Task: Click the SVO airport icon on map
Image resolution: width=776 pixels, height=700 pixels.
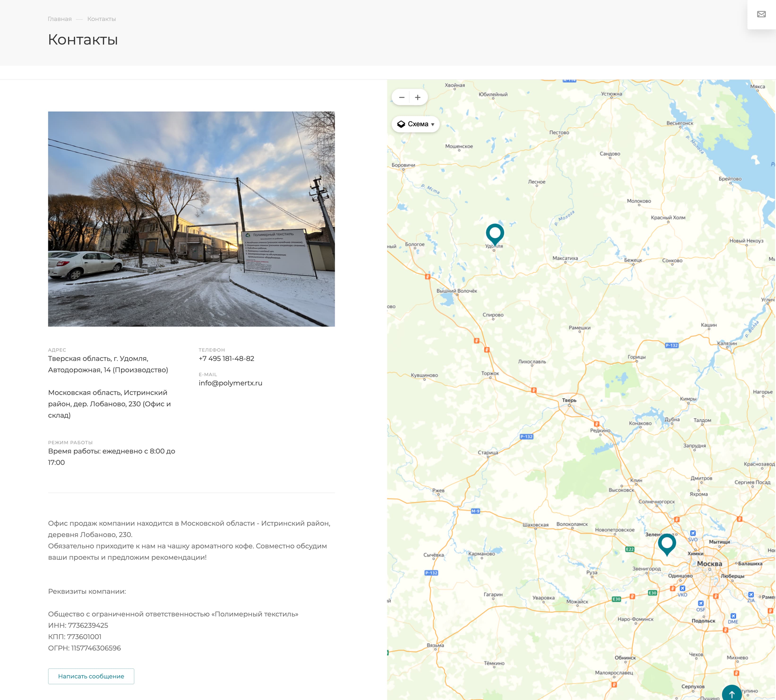Action: point(693,533)
